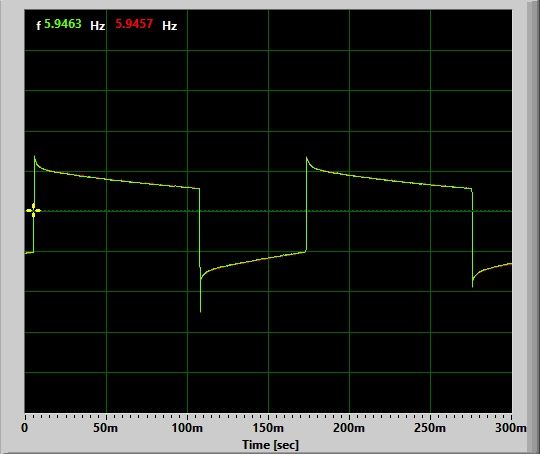Click the 150m time axis label
The height and width of the screenshot is (454, 540).
click(268, 427)
